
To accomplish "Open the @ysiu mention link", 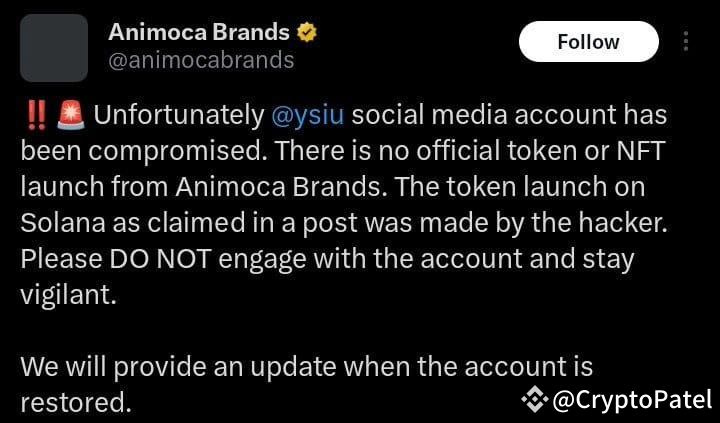I will pyautogui.click(x=308, y=115).
